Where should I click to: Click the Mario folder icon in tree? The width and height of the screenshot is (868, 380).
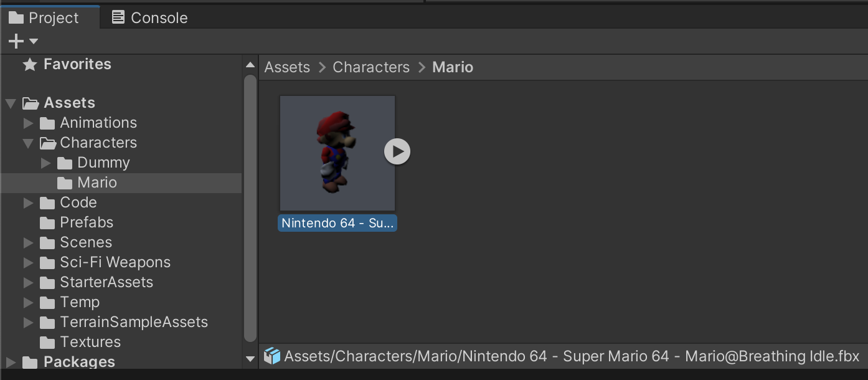click(65, 183)
